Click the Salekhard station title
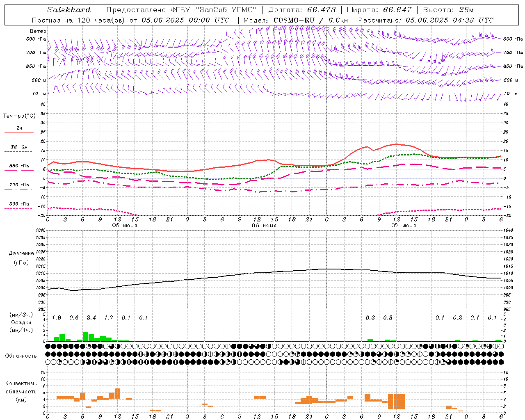 coord(69,10)
